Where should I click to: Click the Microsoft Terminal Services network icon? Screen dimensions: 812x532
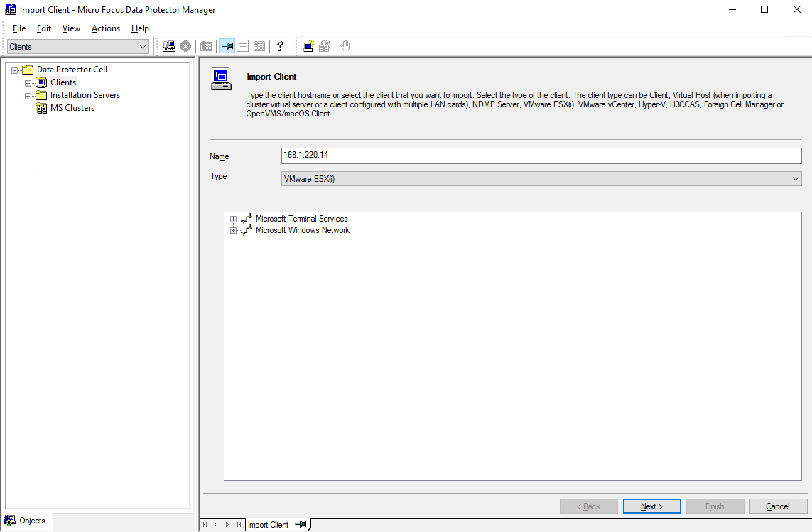click(247, 219)
